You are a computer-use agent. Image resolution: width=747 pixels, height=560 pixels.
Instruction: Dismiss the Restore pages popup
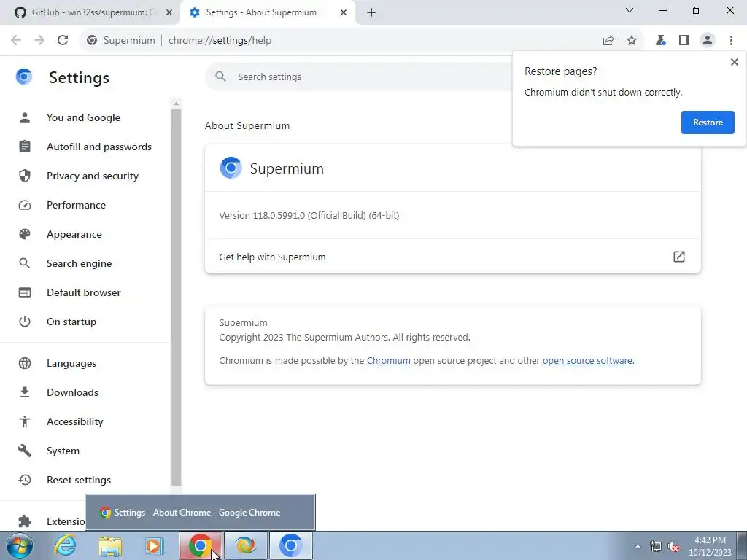[734, 62]
